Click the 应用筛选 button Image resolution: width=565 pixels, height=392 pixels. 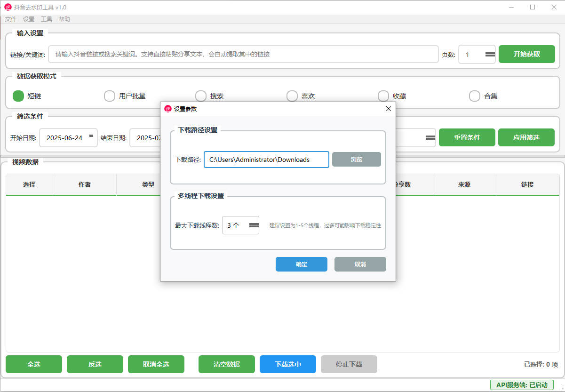click(x=526, y=137)
